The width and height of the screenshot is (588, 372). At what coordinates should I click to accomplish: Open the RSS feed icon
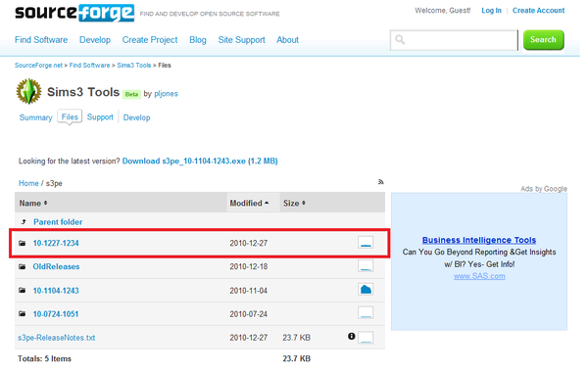[380, 182]
